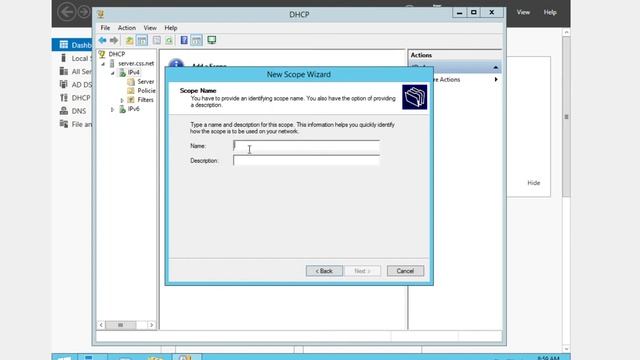The image size is (640, 360).
Task: Collapse the server.css.net tree node
Action: (103, 64)
